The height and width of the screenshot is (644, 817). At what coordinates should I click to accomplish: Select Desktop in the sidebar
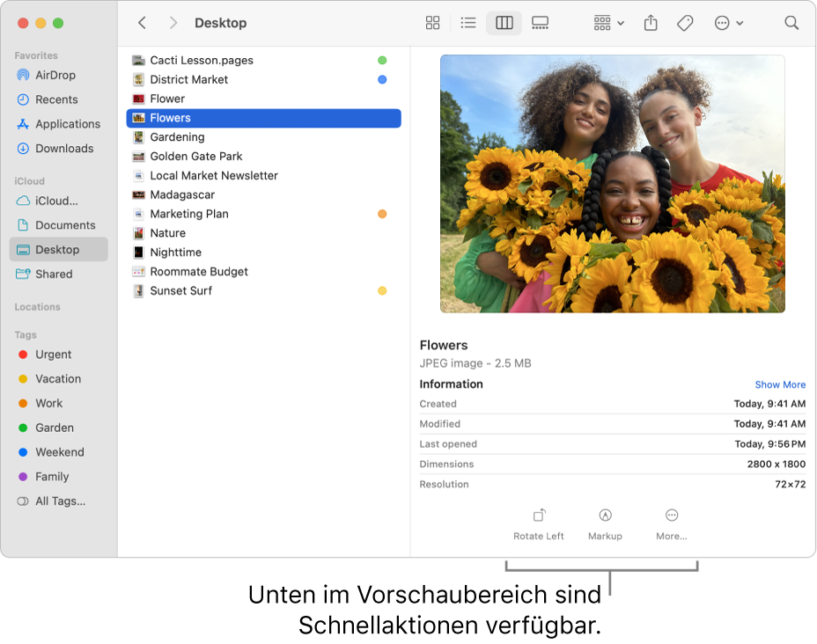[58, 249]
